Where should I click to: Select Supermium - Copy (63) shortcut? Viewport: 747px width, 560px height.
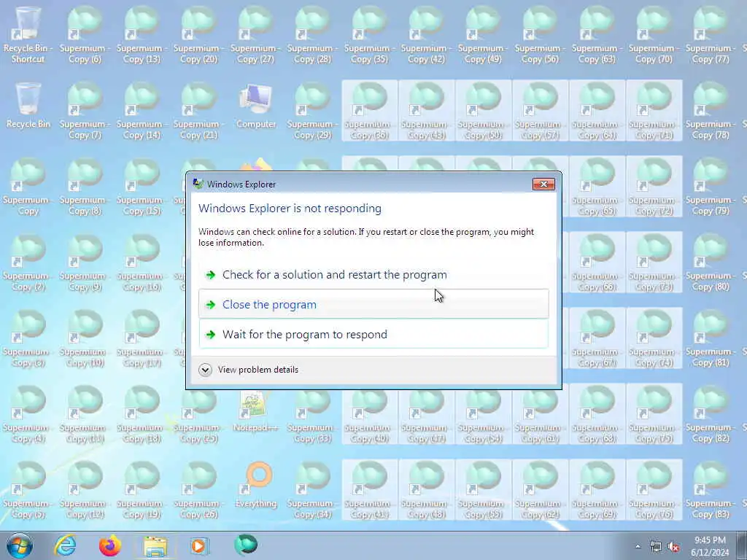coord(597,35)
